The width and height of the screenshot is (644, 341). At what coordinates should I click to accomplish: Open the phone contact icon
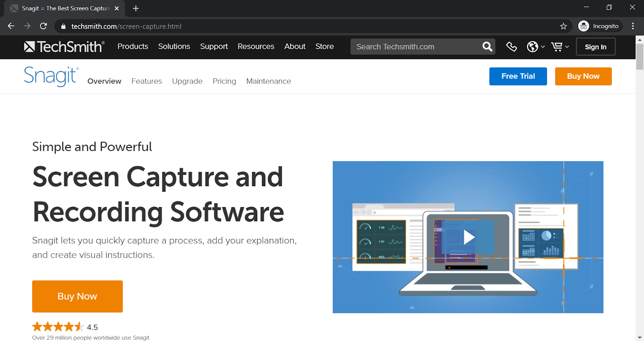(512, 47)
